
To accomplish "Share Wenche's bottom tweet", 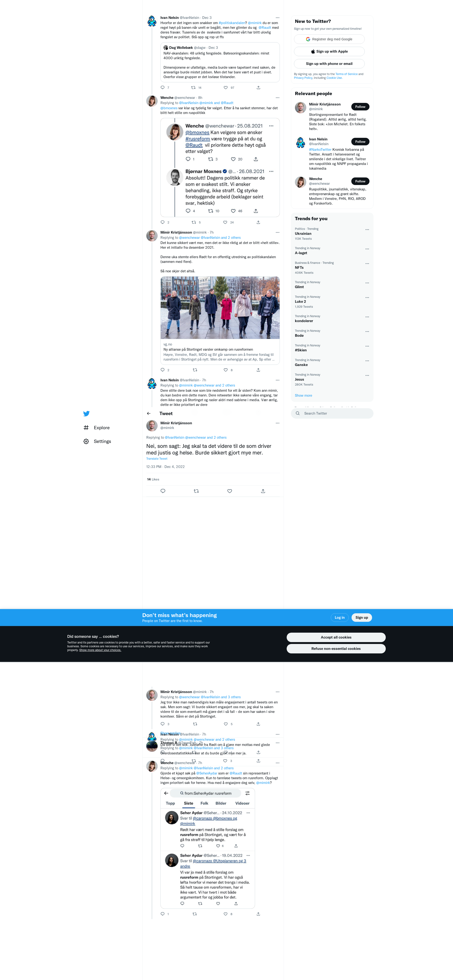I will (x=258, y=914).
